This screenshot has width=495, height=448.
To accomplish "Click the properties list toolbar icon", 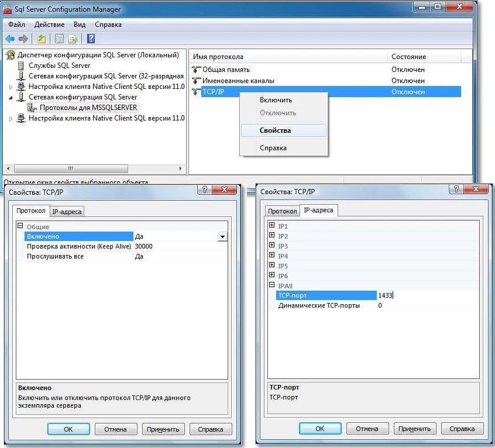I will [59, 39].
